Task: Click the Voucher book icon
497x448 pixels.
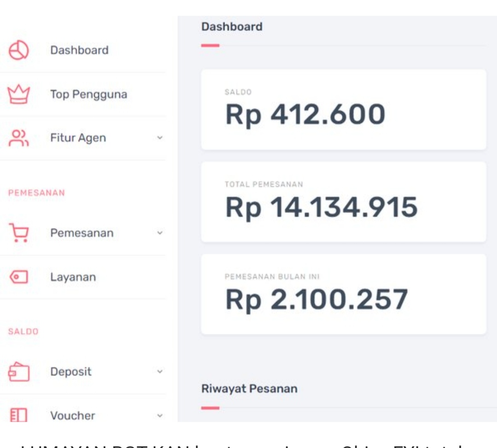Action: [x=19, y=415]
